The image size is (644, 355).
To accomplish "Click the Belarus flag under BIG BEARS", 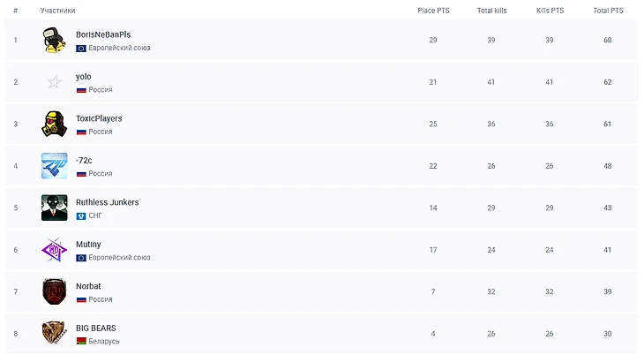I will tap(81, 341).
